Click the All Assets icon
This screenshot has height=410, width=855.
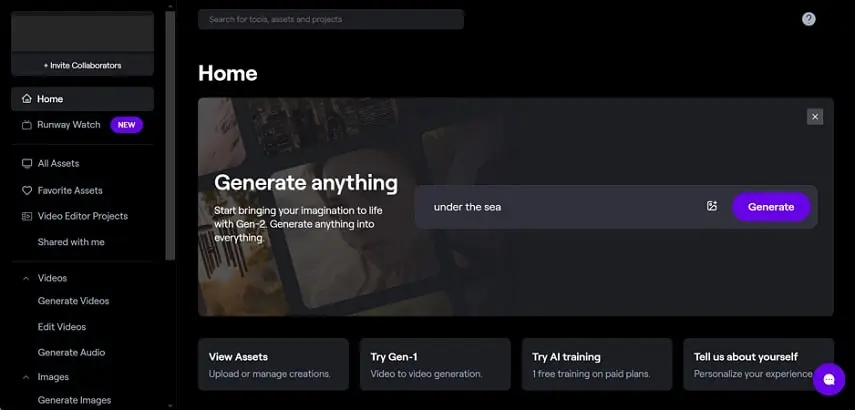tap(27, 163)
